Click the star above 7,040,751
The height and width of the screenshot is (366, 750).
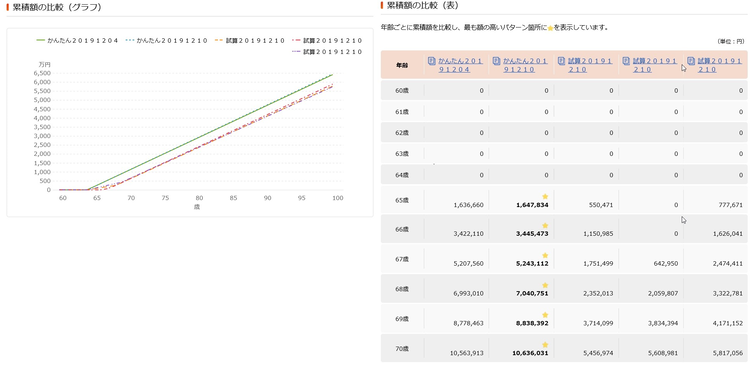(x=545, y=285)
